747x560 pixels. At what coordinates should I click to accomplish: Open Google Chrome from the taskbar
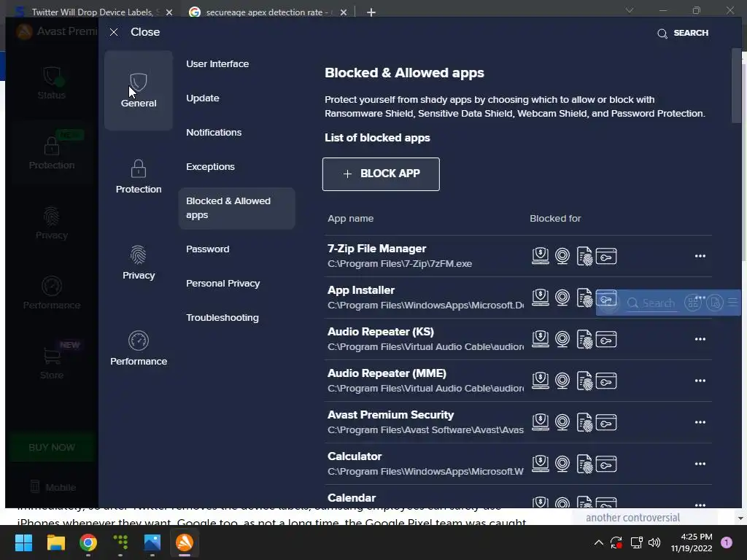point(88,542)
